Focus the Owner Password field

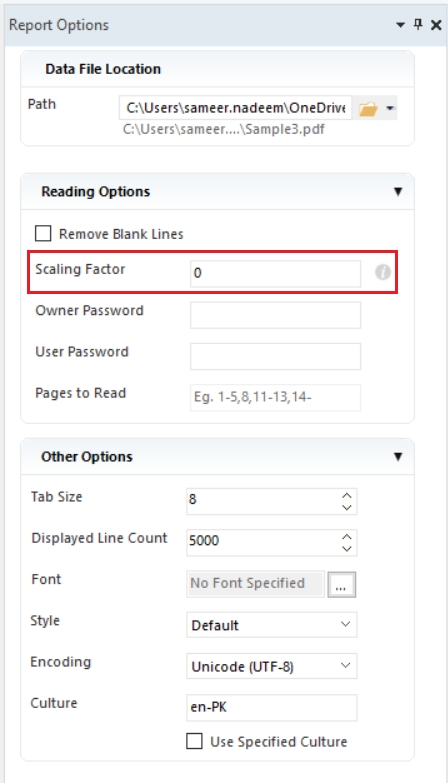[x=275, y=315]
